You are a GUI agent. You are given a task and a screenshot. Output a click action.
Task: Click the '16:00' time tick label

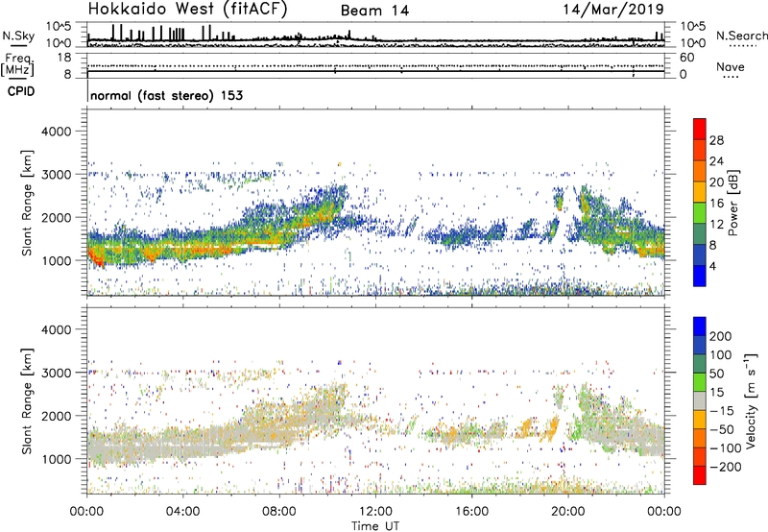tap(471, 512)
